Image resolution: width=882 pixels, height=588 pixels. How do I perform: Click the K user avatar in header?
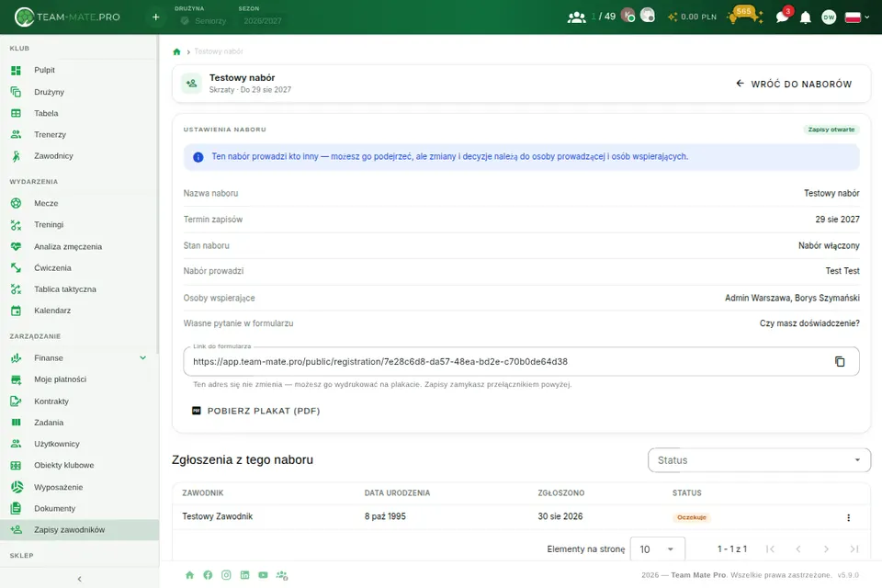[628, 16]
